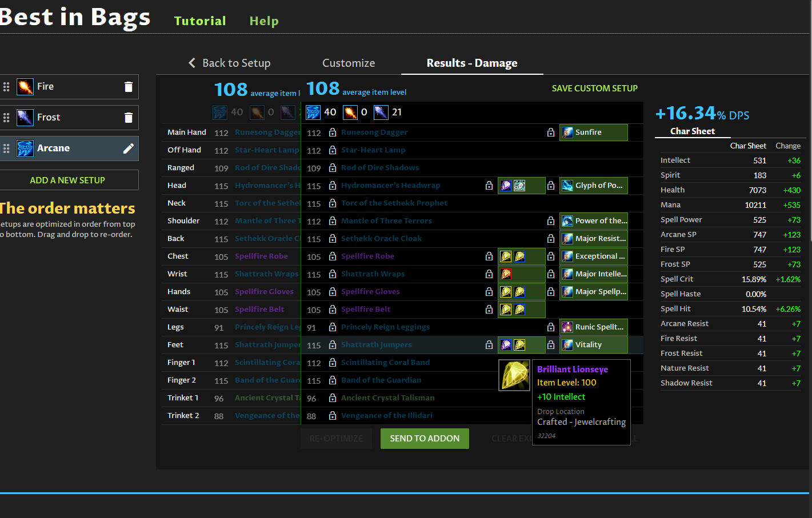
Task: Select the meta gem on Hydromancer's Headwrap
Action: pyautogui.click(x=519, y=186)
